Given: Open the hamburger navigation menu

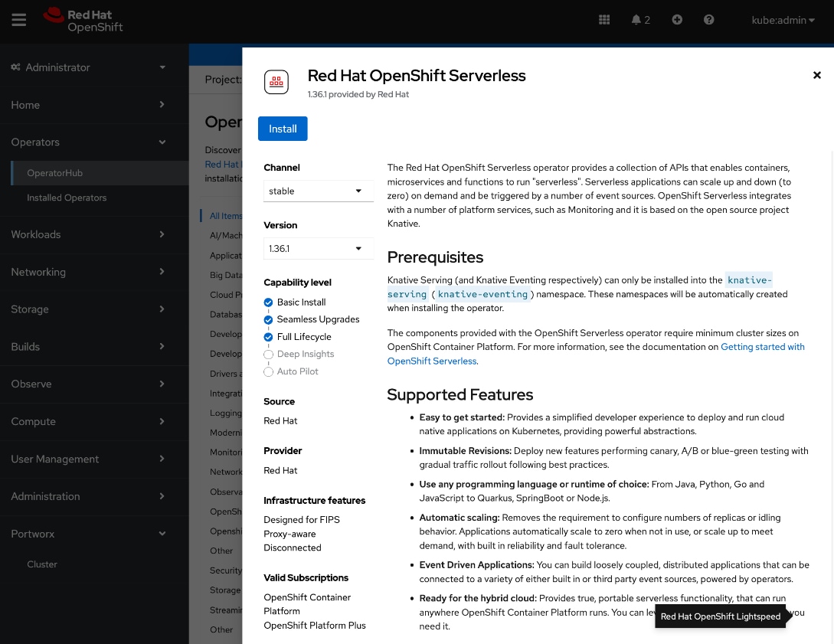Looking at the screenshot, I should pos(18,20).
